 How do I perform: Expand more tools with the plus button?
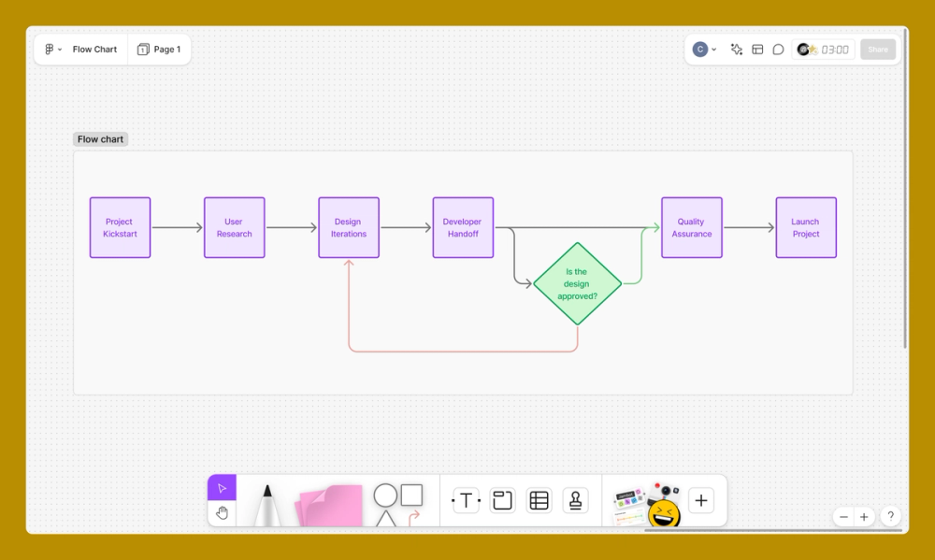[x=700, y=500]
